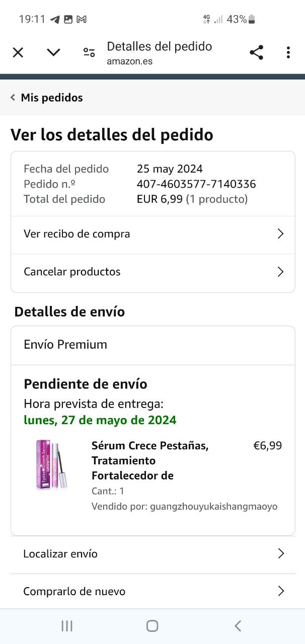Open Sérum Crece Pestañas product title
Image resolution: width=305 pixels, height=644 pixels.
(150, 460)
